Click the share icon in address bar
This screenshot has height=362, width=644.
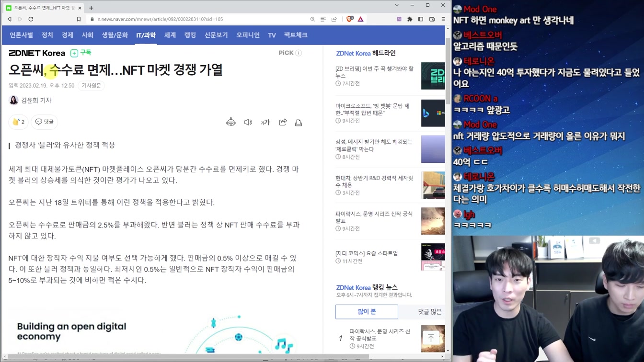[x=334, y=19]
